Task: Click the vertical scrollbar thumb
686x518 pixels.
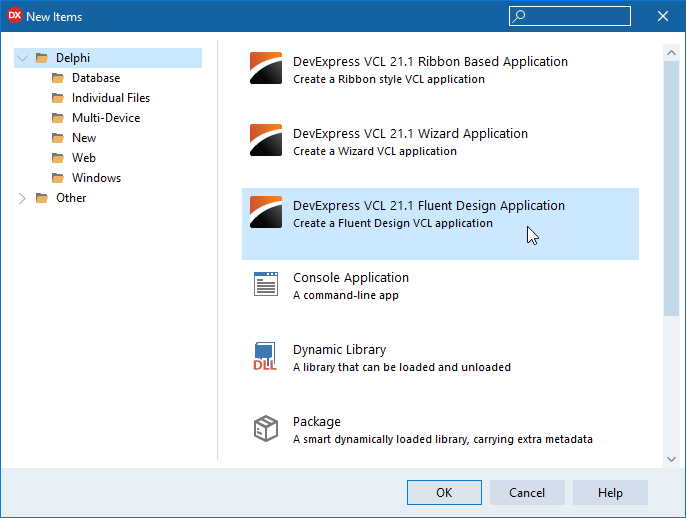Action: pyautogui.click(x=671, y=189)
